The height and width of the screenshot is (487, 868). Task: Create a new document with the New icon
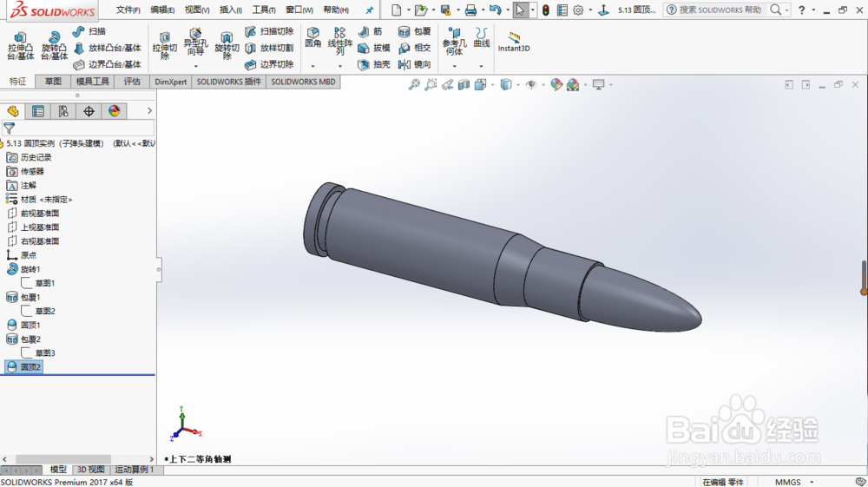point(397,10)
